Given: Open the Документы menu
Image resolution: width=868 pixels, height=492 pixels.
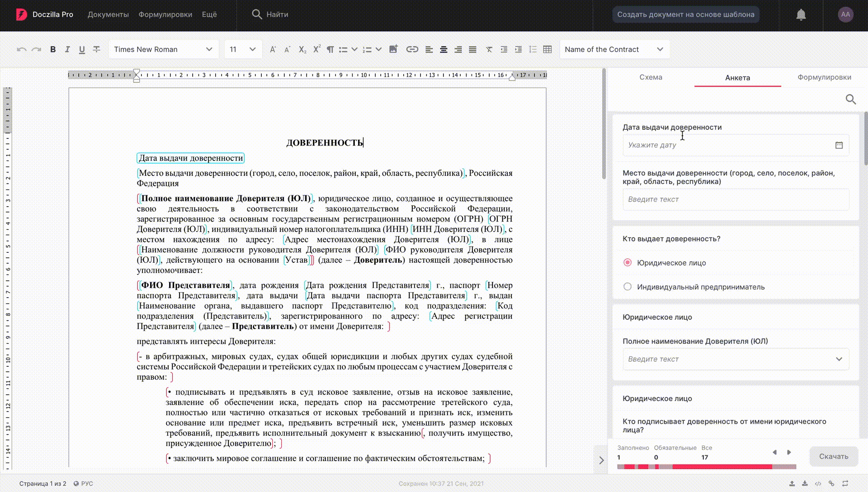Looking at the screenshot, I should coord(108,14).
